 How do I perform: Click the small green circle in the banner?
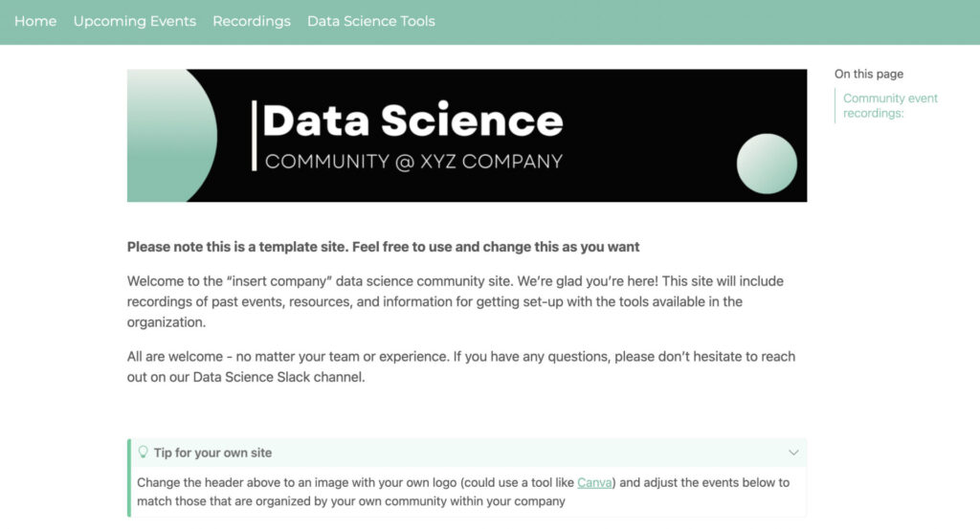(767, 164)
